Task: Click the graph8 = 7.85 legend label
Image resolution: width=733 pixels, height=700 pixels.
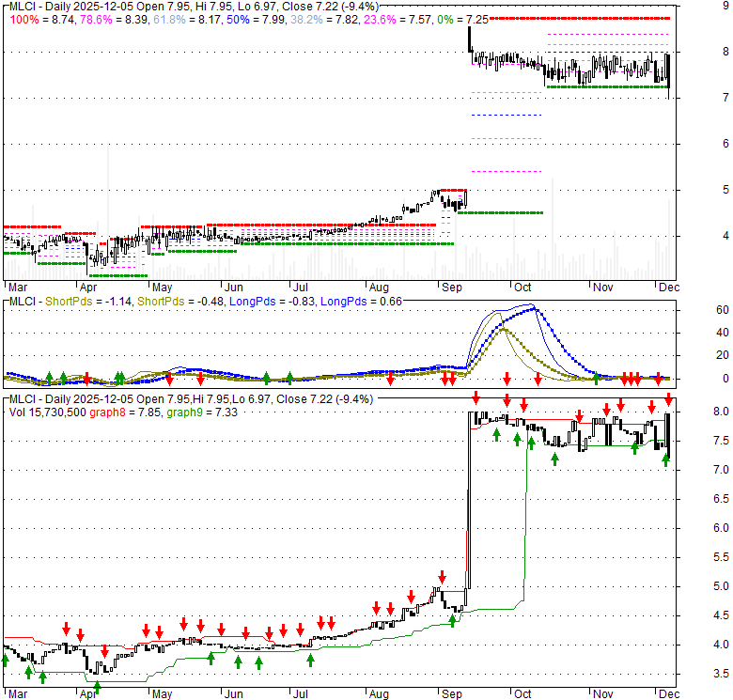Action: tap(128, 412)
